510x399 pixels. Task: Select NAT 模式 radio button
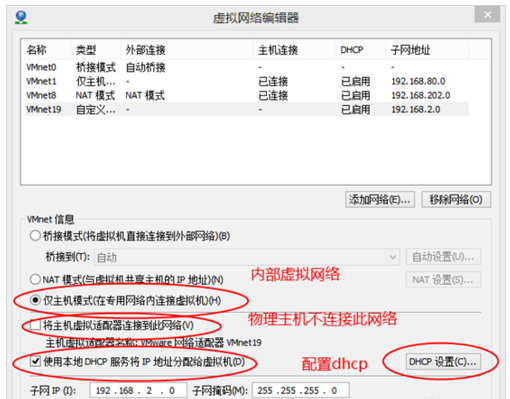pyautogui.click(x=35, y=279)
